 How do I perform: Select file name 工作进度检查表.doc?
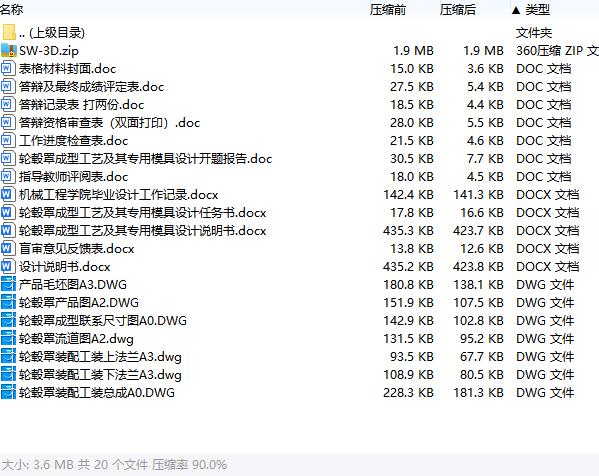point(73,141)
